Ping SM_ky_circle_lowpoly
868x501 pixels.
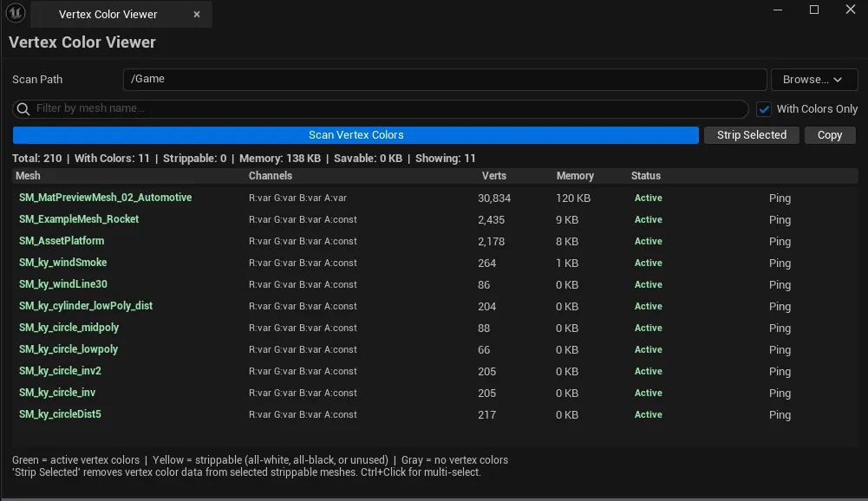(780, 350)
